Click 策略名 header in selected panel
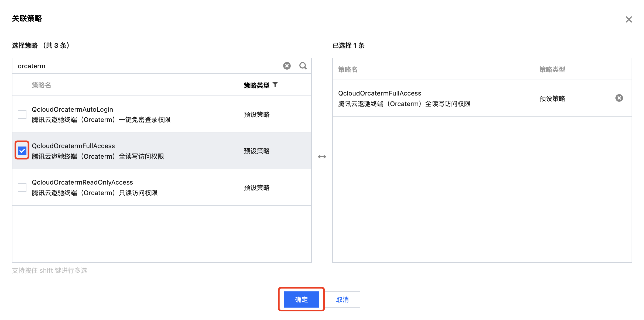The image size is (644, 320). tap(348, 70)
